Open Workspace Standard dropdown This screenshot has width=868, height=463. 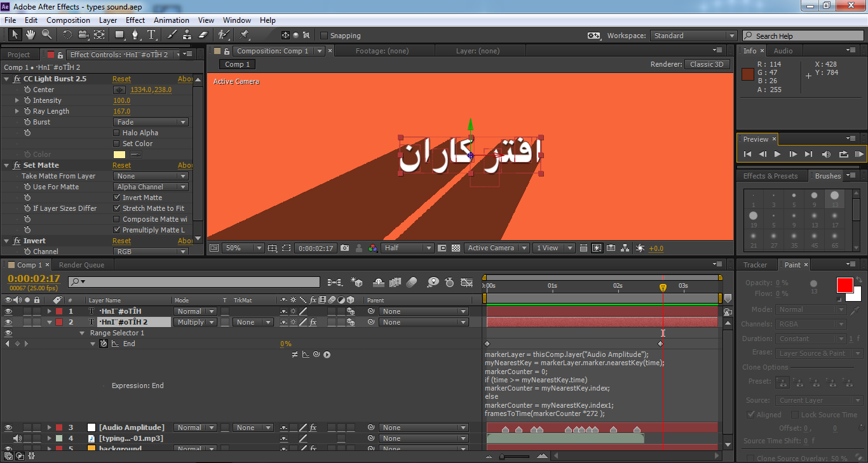693,36
